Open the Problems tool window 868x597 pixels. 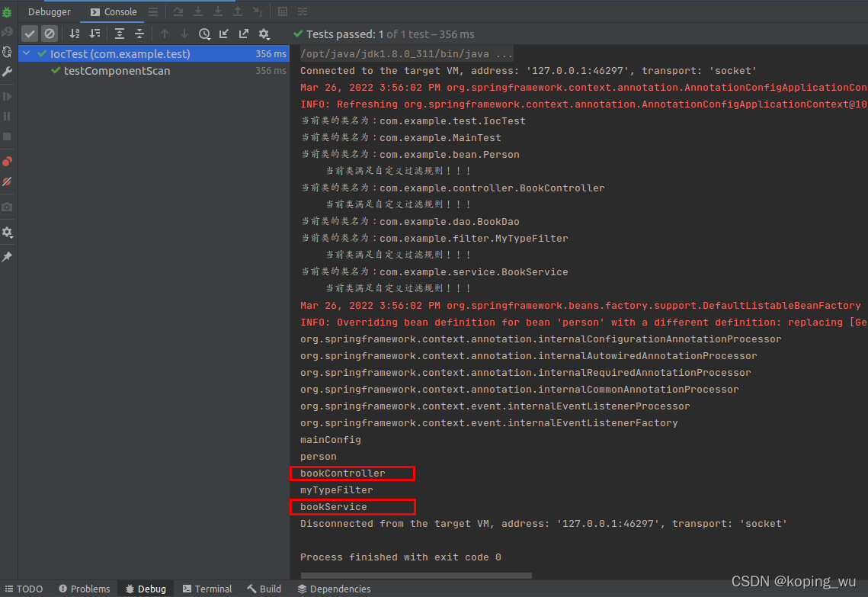pos(84,589)
